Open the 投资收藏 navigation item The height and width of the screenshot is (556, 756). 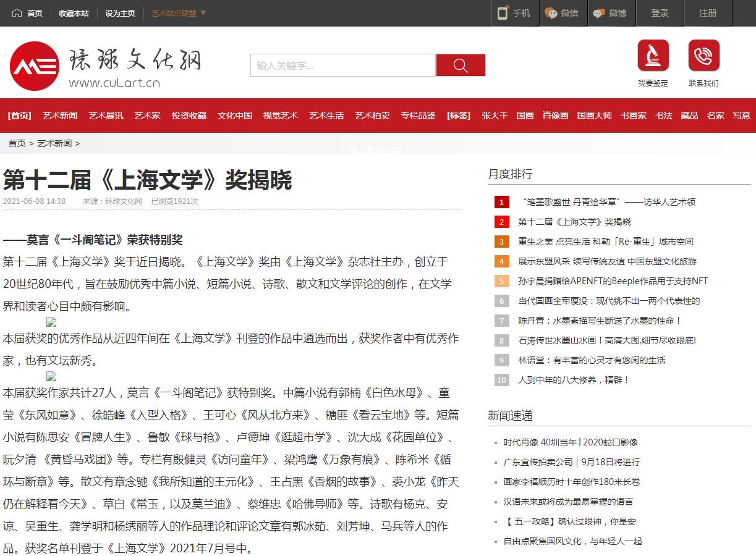tap(189, 116)
